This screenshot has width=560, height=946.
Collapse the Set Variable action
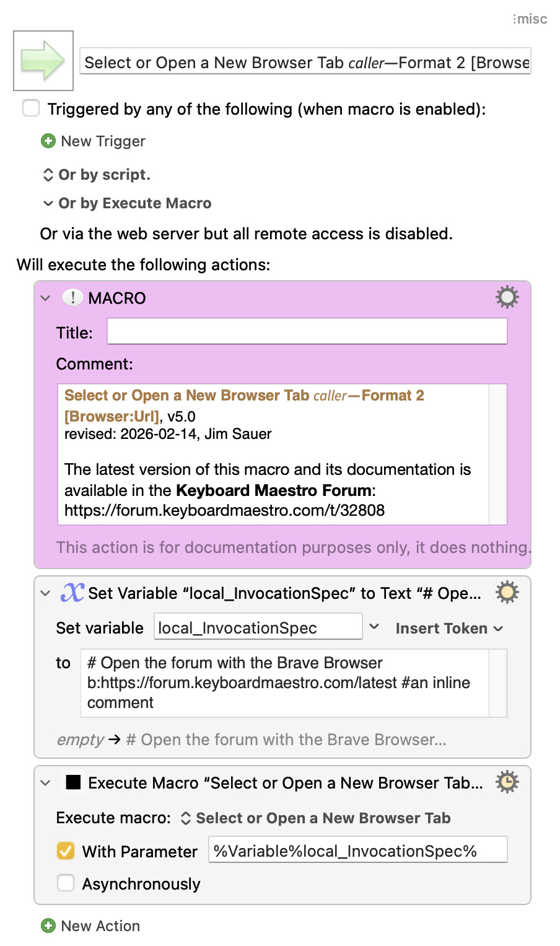45,593
